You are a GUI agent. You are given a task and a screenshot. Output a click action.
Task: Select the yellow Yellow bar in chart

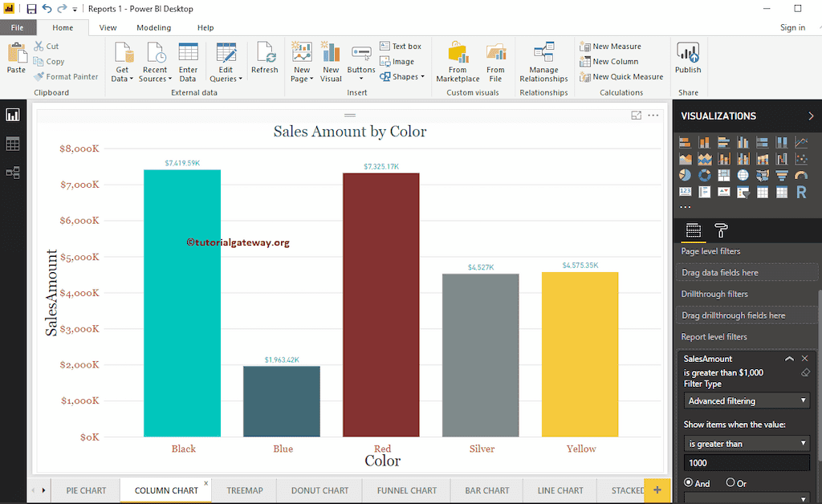(580, 354)
